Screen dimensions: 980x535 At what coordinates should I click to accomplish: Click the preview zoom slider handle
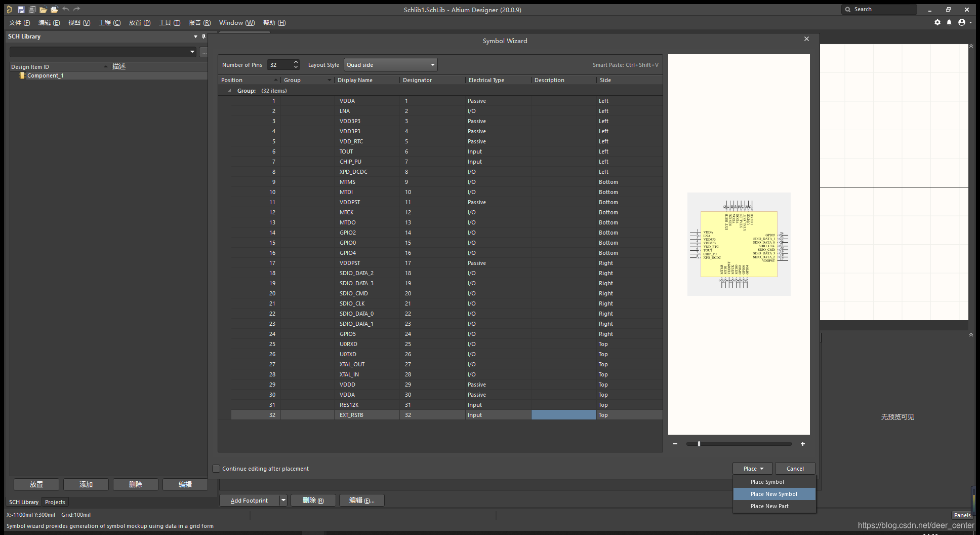699,444
